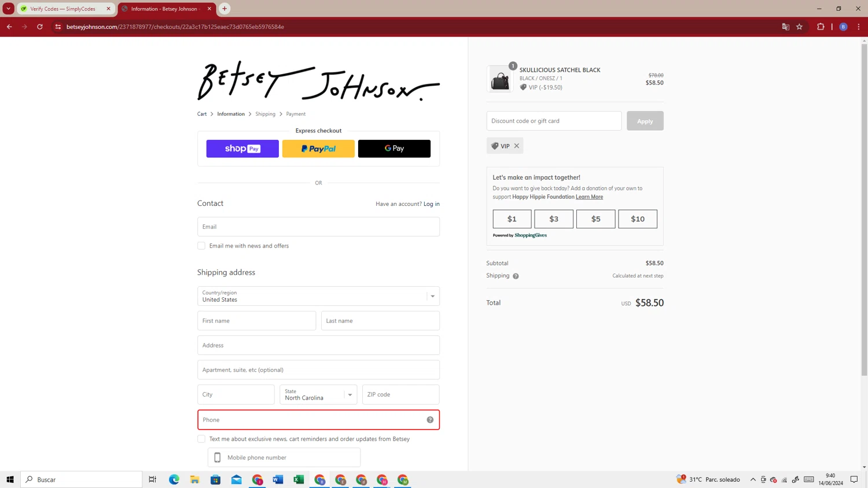Click the Log in link
The height and width of the screenshot is (488, 868).
coord(432,204)
